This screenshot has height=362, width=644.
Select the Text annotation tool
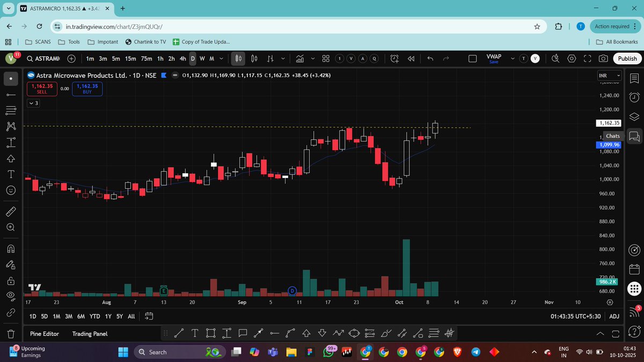point(11,174)
